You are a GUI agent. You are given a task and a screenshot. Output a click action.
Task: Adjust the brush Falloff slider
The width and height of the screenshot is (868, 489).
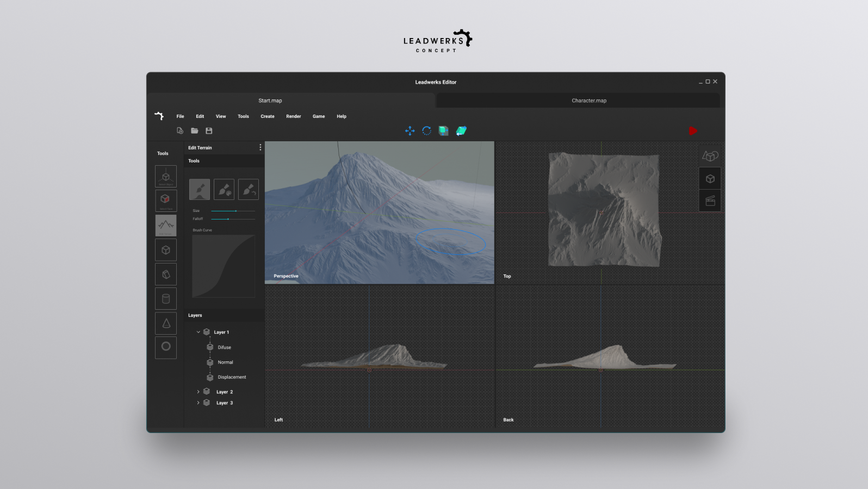pos(233,219)
